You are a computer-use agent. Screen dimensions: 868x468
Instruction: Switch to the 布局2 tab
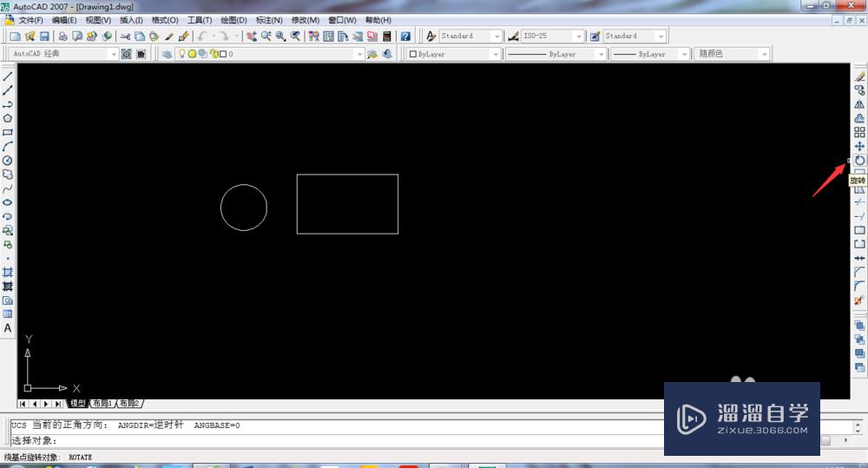click(129, 403)
